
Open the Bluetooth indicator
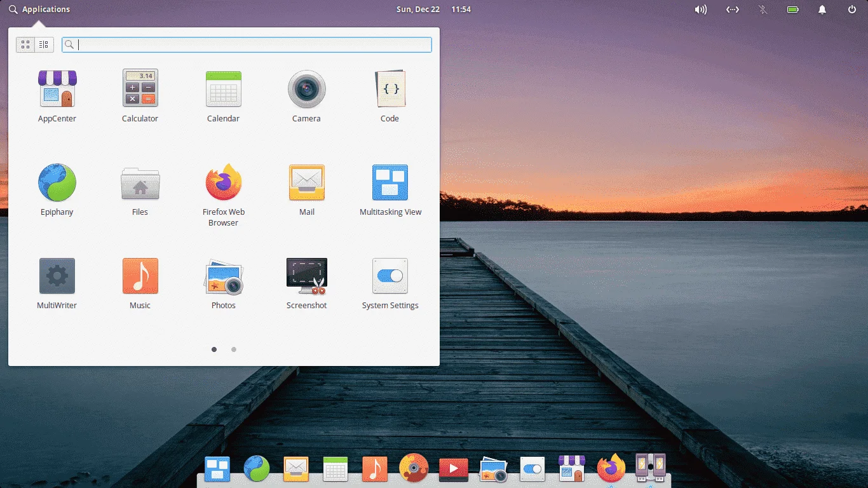[x=763, y=10]
